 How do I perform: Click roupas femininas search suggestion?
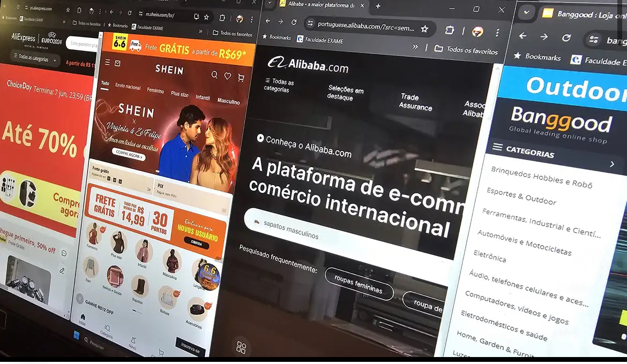pyautogui.click(x=359, y=284)
